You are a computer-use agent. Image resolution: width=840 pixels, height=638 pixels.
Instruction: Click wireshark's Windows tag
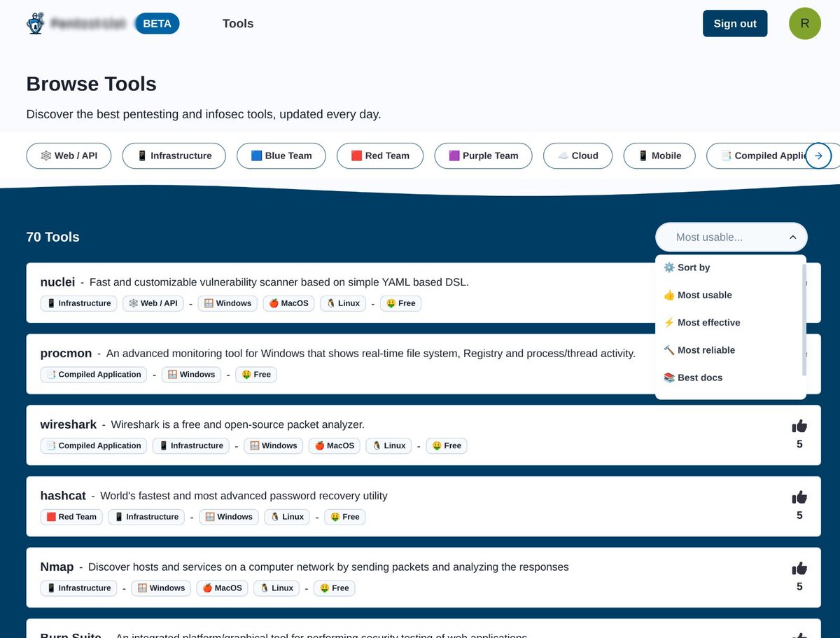[274, 445]
